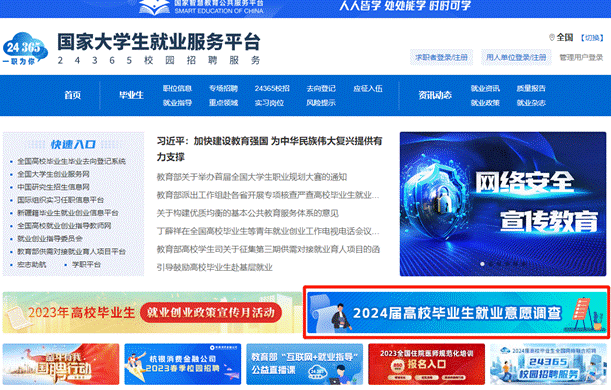611x390 pixels.
Task: Click the 24365 cloud logo
Action: pyautogui.click(x=25, y=49)
